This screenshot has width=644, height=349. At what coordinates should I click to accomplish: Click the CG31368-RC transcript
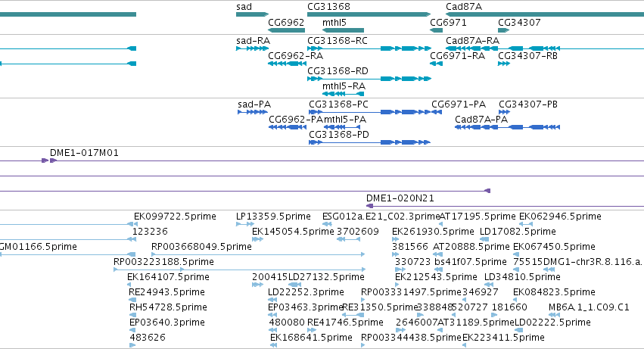(x=369, y=48)
